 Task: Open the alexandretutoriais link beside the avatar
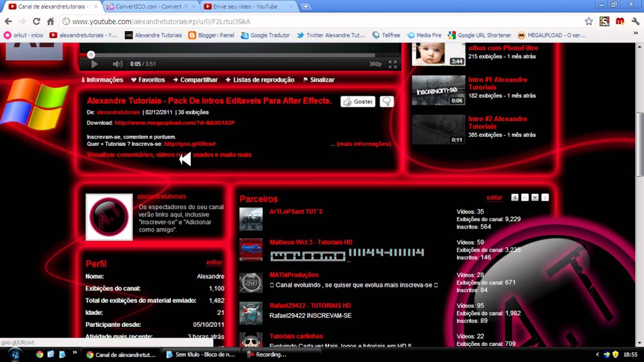pos(162,197)
